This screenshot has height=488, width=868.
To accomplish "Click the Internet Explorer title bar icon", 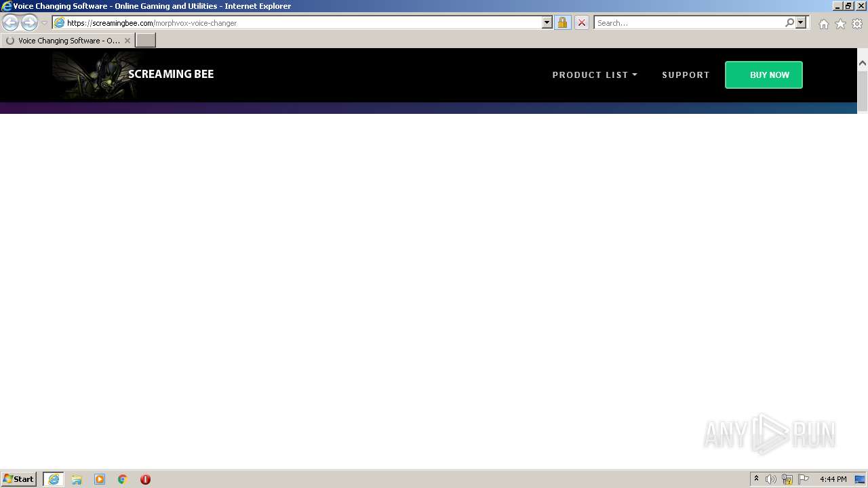I will 6,6.
